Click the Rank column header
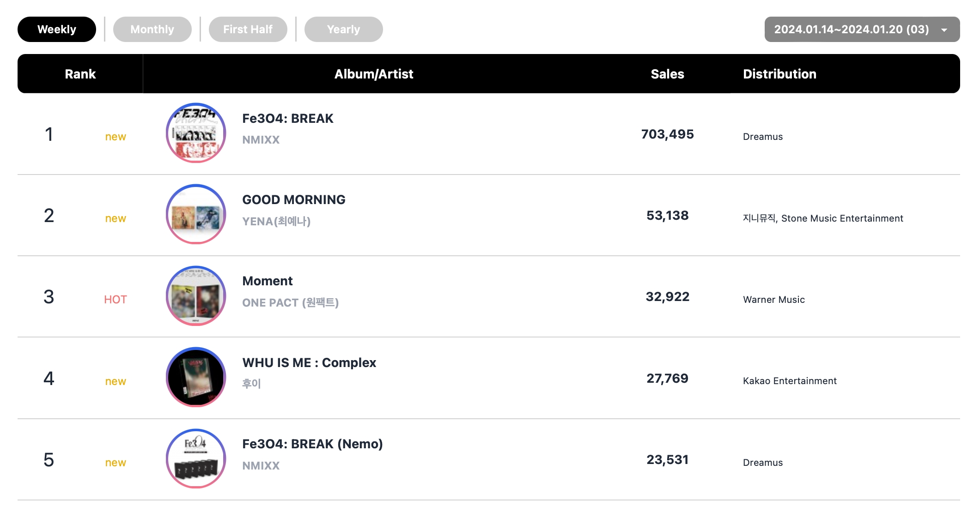The height and width of the screenshot is (506, 980). click(x=80, y=74)
